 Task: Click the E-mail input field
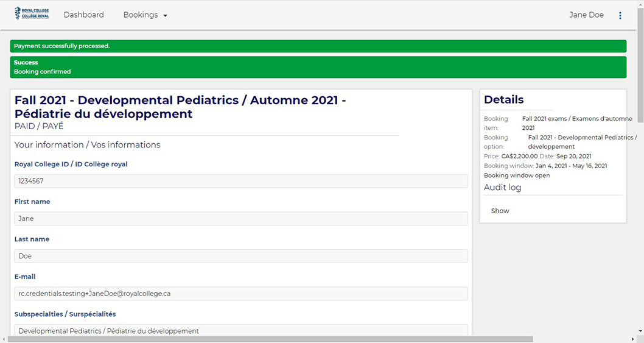pos(241,294)
